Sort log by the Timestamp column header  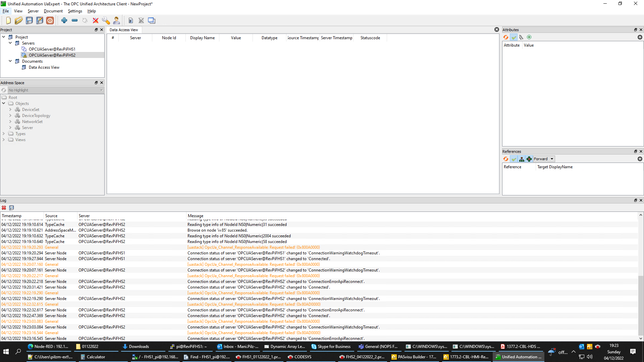point(22,216)
